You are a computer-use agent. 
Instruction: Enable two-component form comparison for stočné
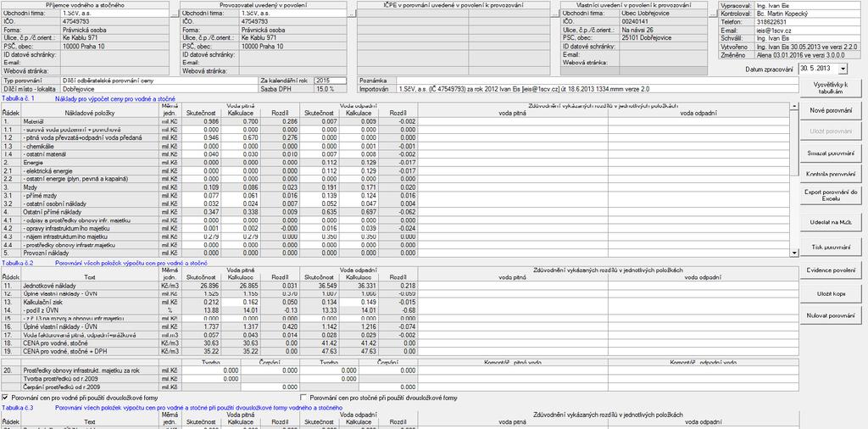(x=303, y=398)
